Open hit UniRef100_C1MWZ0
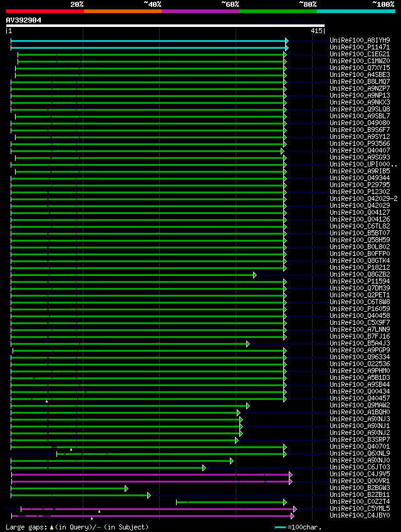The height and width of the screenshot is (532, 401). [360, 61]
